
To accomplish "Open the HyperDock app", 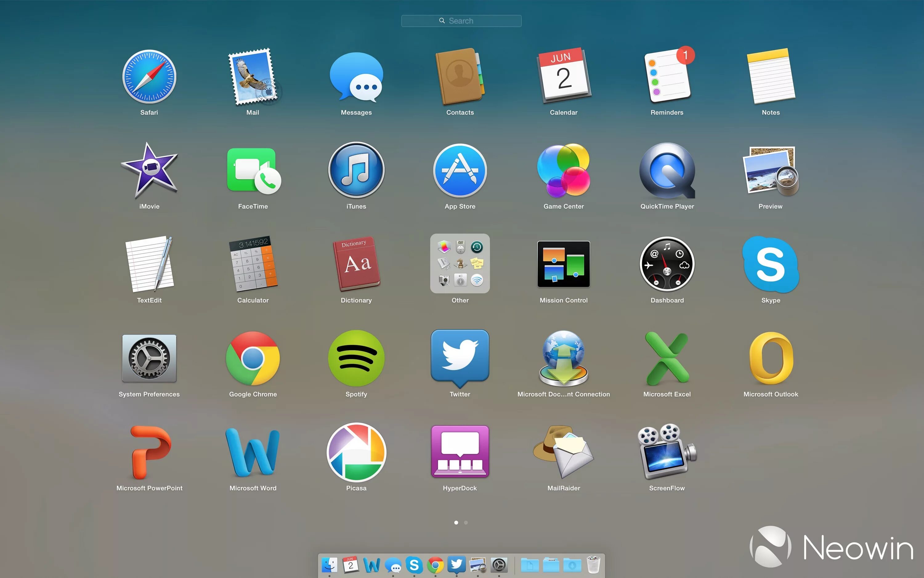I will 460,452.
